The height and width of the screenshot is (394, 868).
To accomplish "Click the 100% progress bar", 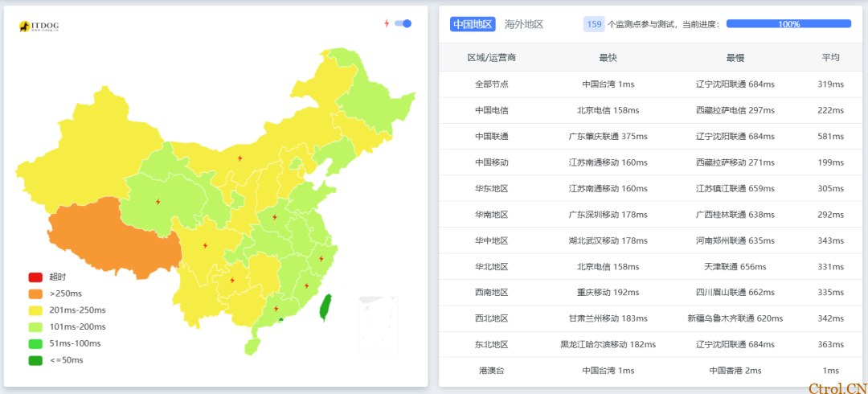I will [x=788, y=24].
